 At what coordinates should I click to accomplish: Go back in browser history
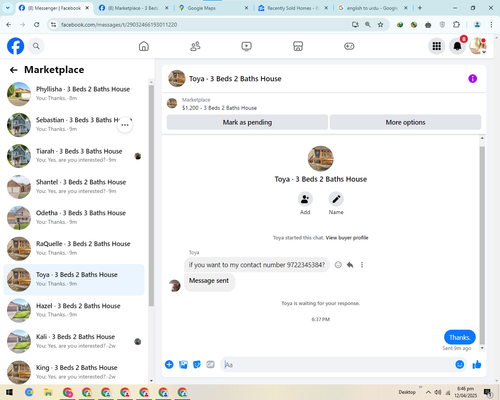[x=9, y=25]
